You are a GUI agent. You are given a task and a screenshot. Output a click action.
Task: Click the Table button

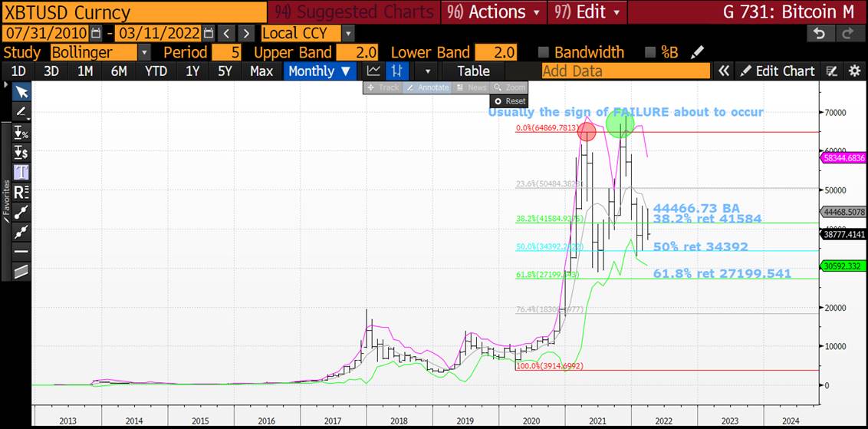(x=473, y=71)
